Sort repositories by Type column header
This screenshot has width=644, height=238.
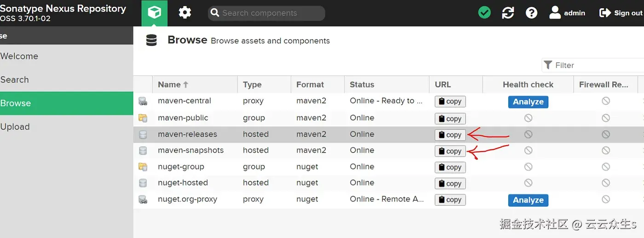pos(252,85)
